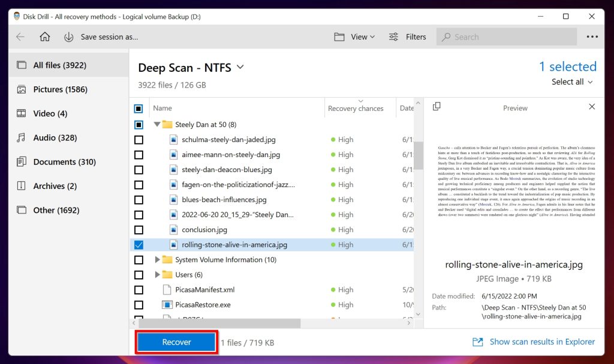
Task: Check the schulma-steely-dan-jaded.jpg checkbox
Action: tap(139, 139)
